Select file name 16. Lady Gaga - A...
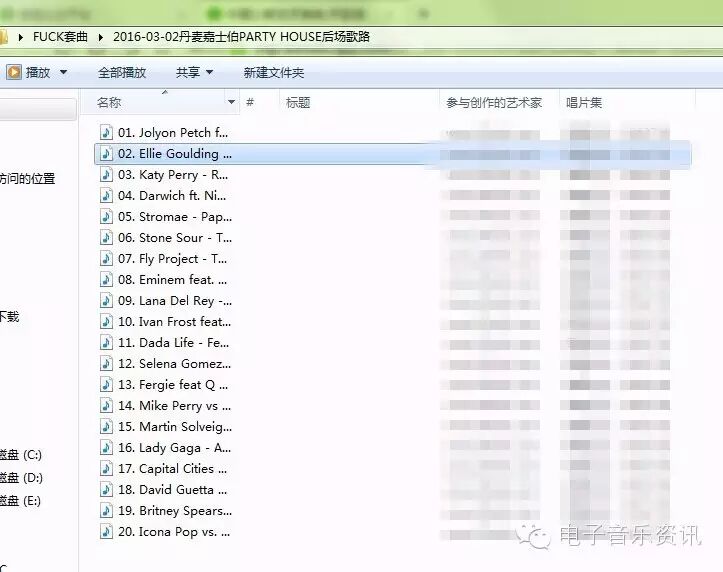The width and height of the screenshot is (723, 572). click(174, 448)
